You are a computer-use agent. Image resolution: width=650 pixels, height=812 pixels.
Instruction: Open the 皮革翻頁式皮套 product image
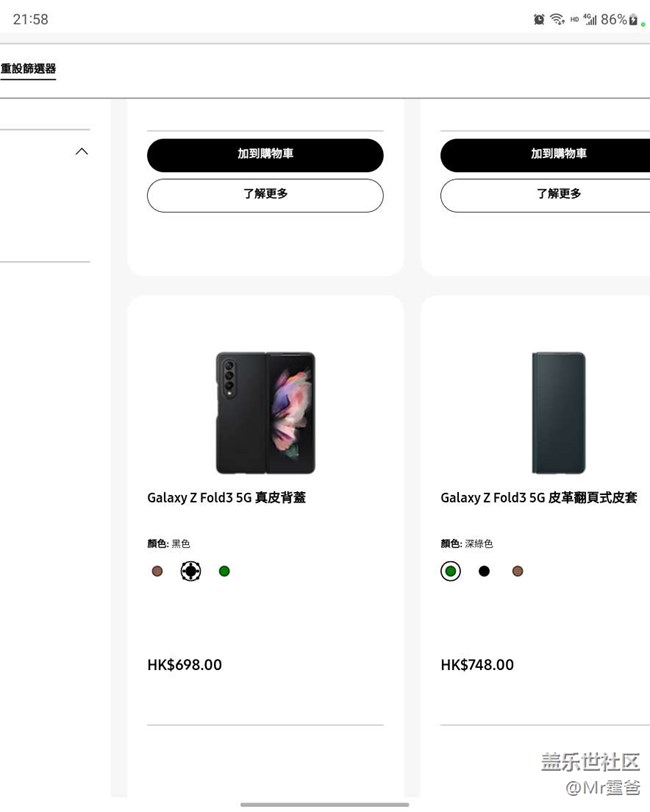[x=558, y=412]
